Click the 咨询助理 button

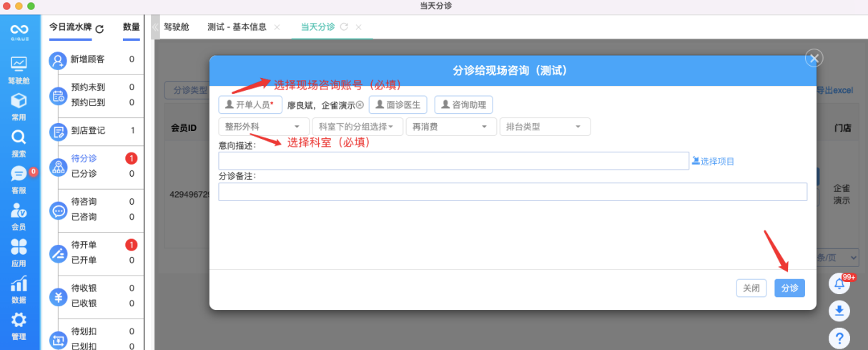[x=464, y=104]
